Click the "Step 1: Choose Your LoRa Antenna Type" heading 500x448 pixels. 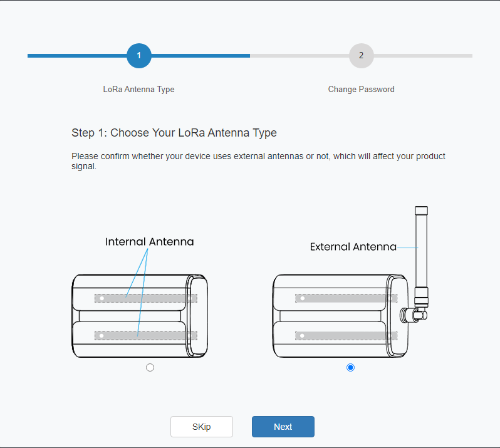click(174, 133)
